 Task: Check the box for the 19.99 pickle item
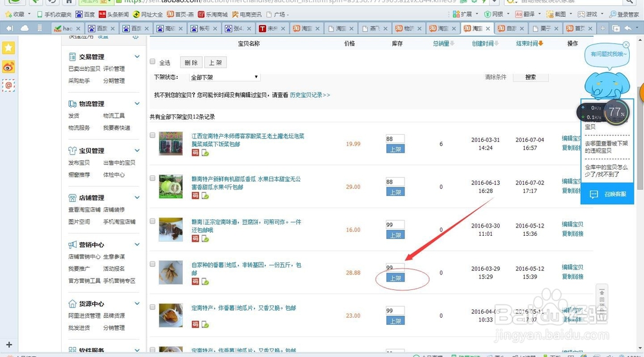pos(153,135)
